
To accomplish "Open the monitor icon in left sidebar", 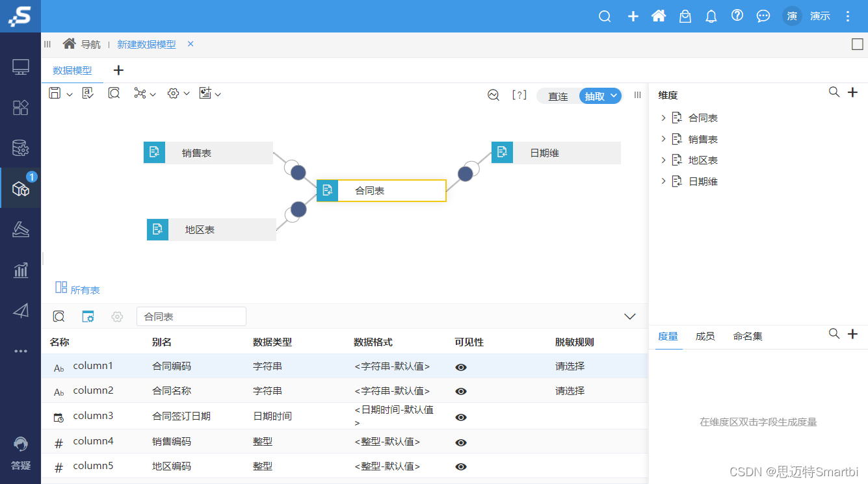I will [21, 67].
